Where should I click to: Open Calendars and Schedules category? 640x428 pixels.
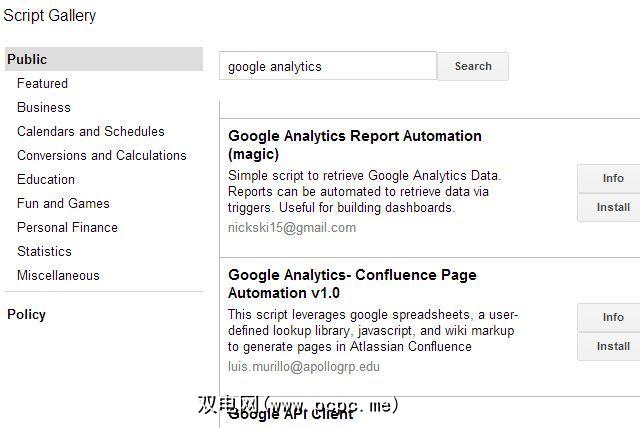tap(91, 131)
